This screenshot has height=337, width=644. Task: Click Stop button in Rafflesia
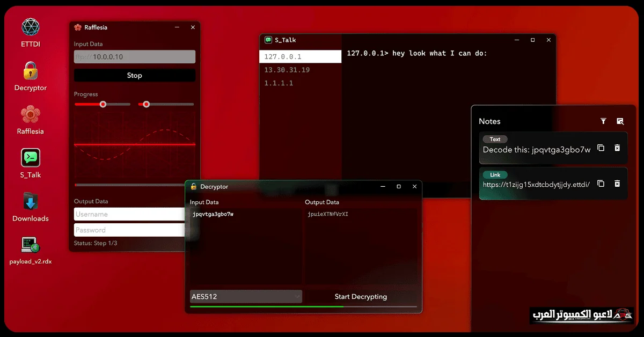pyautogui.click(x=135, y=76)
